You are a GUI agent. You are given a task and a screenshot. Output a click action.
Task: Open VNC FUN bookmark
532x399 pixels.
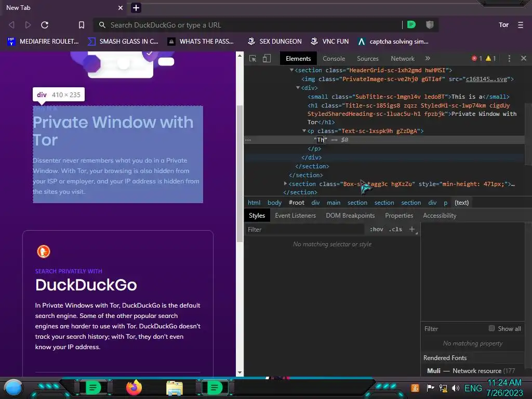tap(330, 42)
